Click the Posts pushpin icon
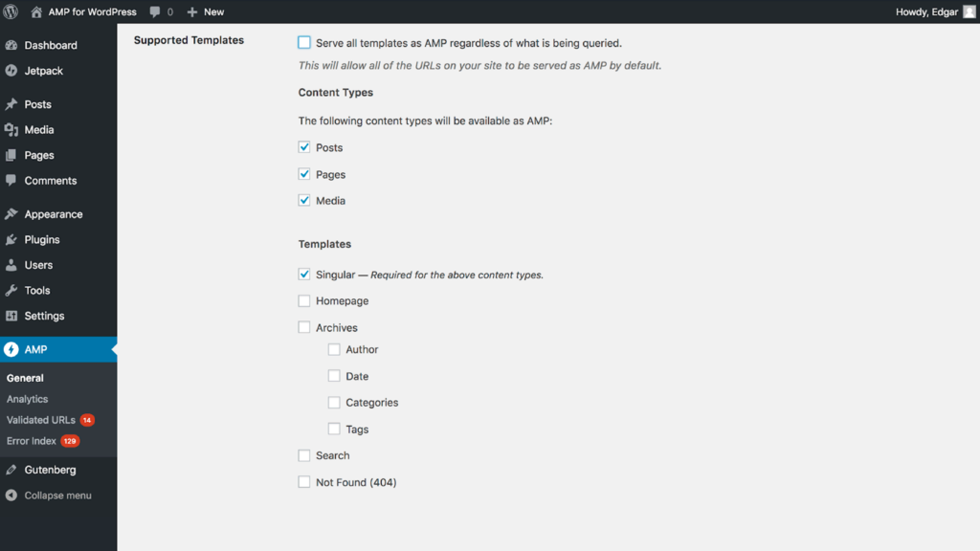980x551 pixels. click(11, 104)
